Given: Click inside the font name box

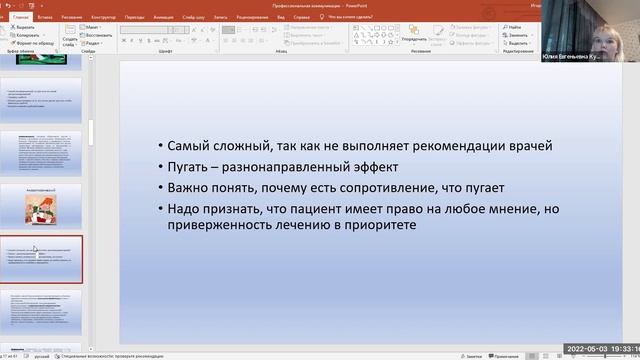Looking at the screenshot, I should tap(144, 30).
